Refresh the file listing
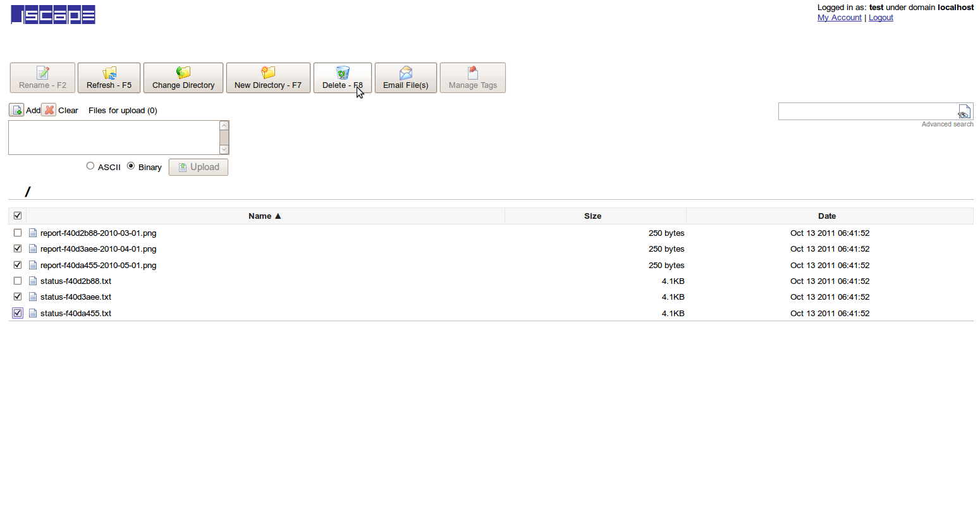The image size is (980, 516). click(x=109, y=77)
